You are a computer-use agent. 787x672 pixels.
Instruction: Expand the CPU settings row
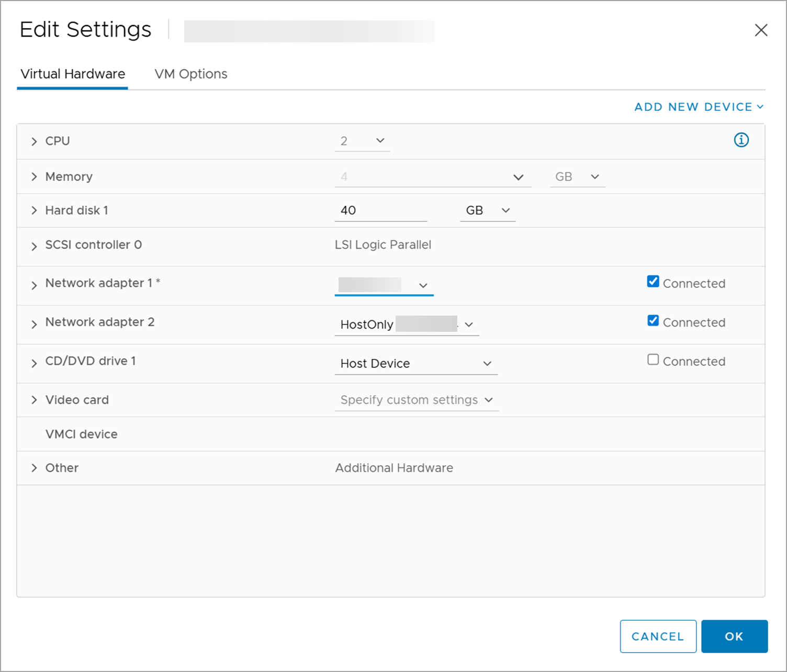(34, 141)
